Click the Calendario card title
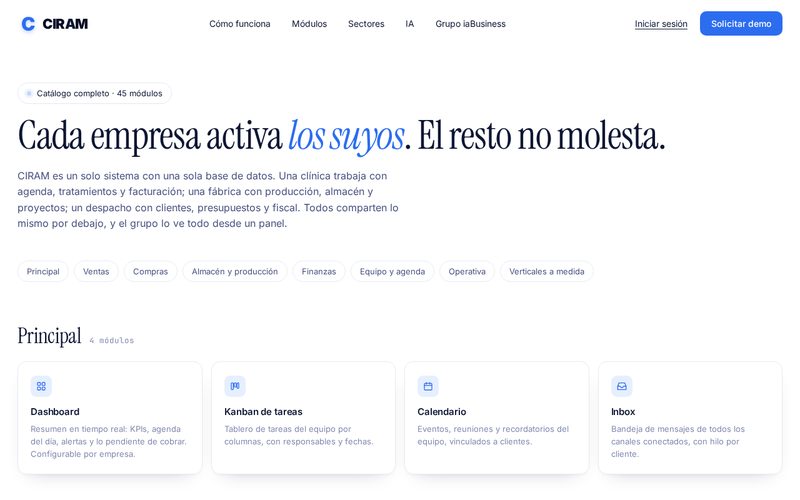Viewport: 800px width, 500px height. click(x=442, y=412)
